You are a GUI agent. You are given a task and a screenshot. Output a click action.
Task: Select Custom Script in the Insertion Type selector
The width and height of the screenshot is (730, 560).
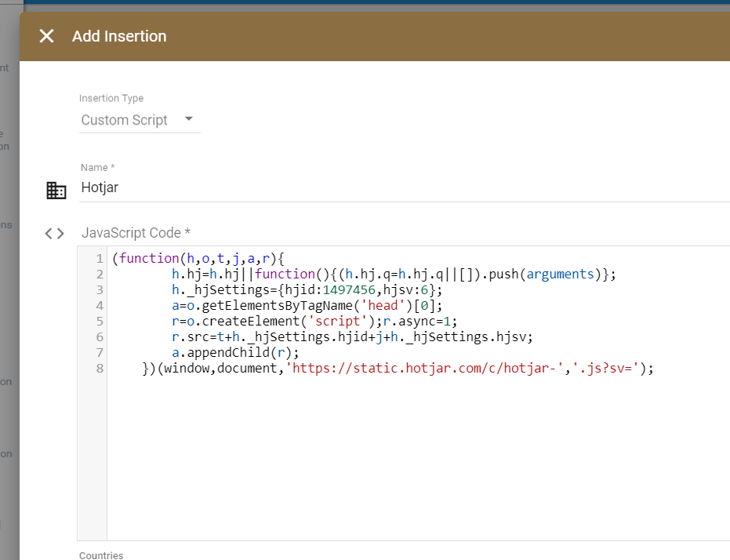[x=124, y=120]
